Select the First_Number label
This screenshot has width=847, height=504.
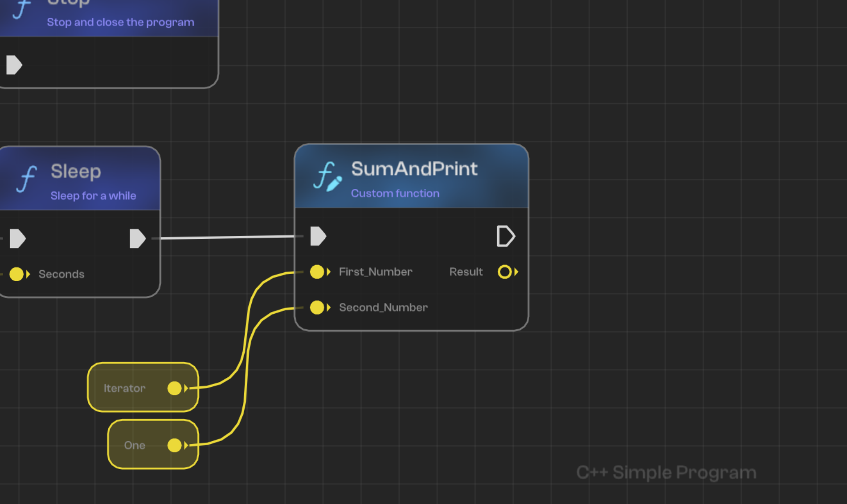click(x=376, y=272)
